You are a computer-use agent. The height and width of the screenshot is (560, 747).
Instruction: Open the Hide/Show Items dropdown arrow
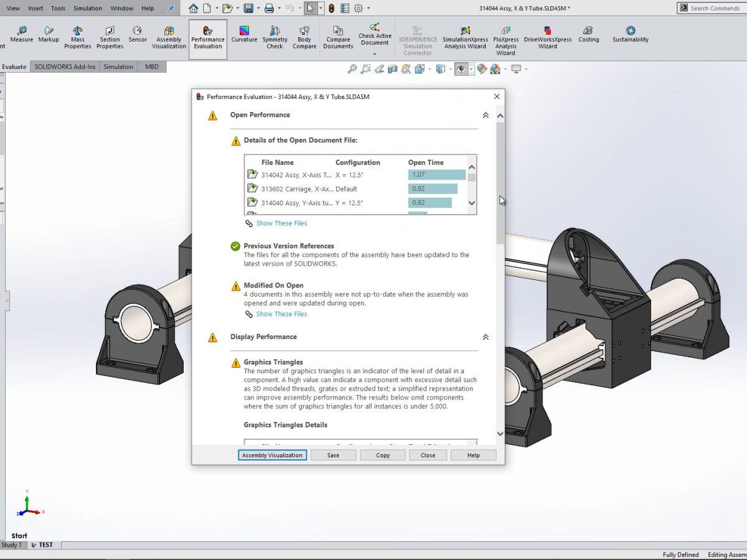471,69
